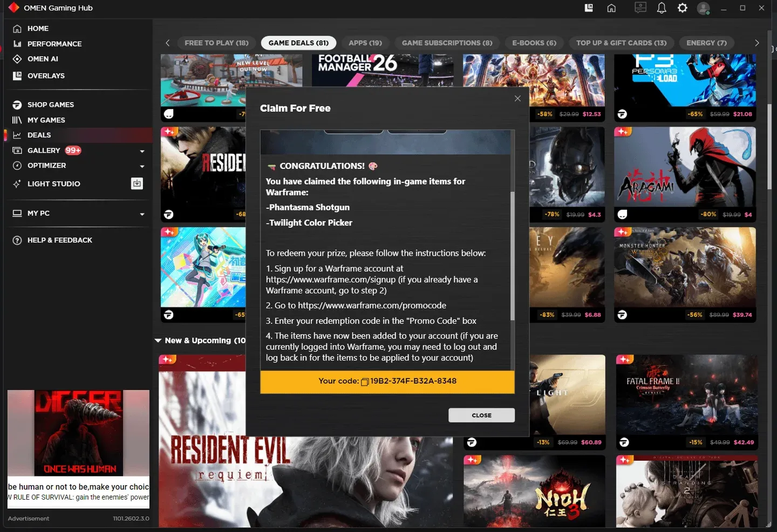This screenshot has height=532, width=777.
Task: Open settings gear icon in title bar
Action: point(683,8)
